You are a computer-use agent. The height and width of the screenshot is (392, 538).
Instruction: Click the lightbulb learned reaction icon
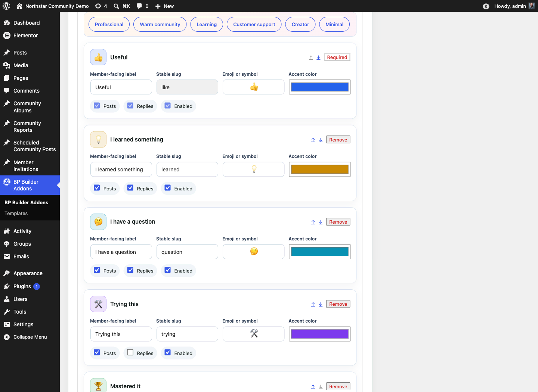pos(98,139)
